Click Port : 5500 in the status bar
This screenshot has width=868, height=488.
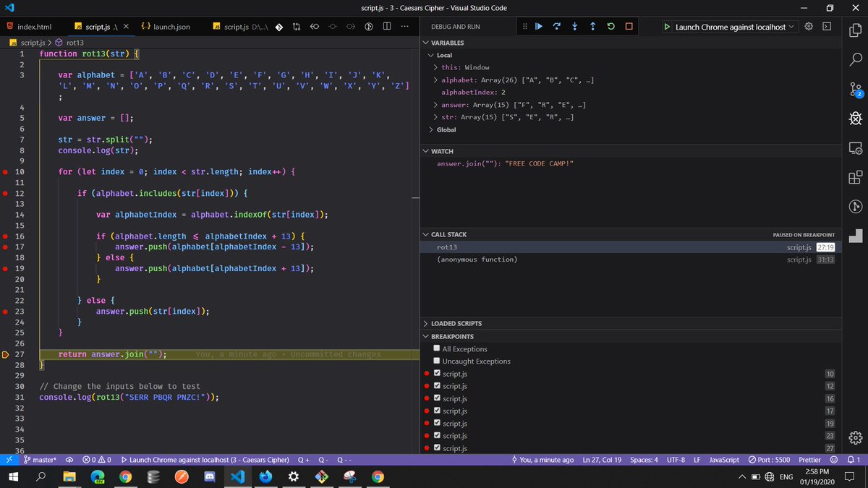click(769, 460)
